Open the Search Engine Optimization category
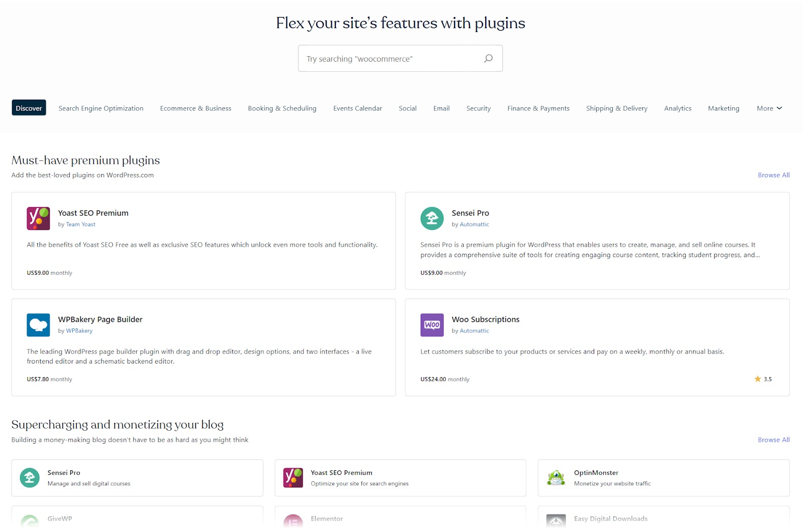The height and width of the screenshot is (532, 803). click(101, 108)
